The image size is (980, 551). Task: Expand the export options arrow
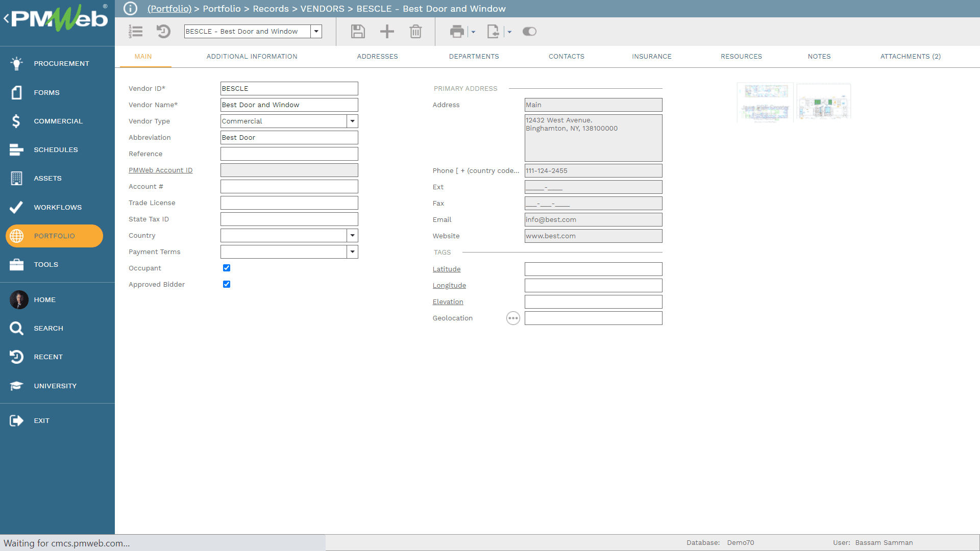pyautogui.click(x=509, y=32)
